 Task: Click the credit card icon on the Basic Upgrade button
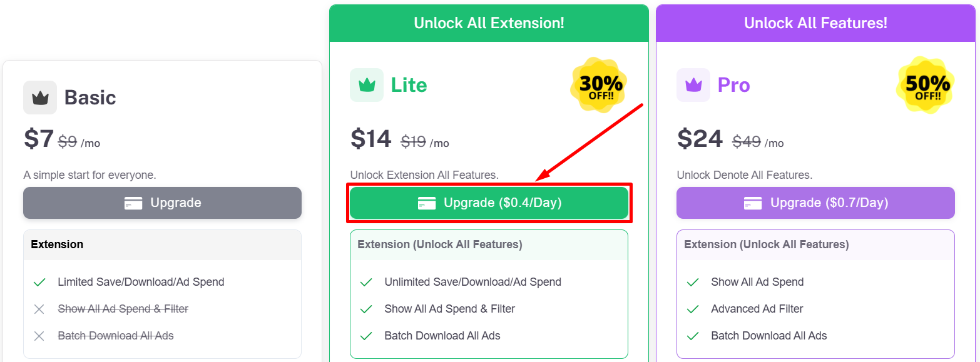[x=133, y=203]
